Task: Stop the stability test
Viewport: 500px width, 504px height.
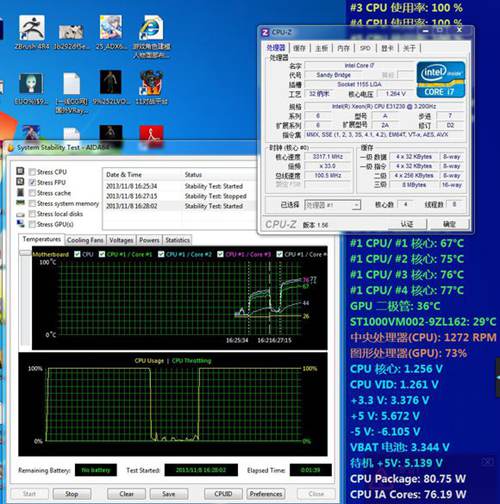Action: click(72, 494)
